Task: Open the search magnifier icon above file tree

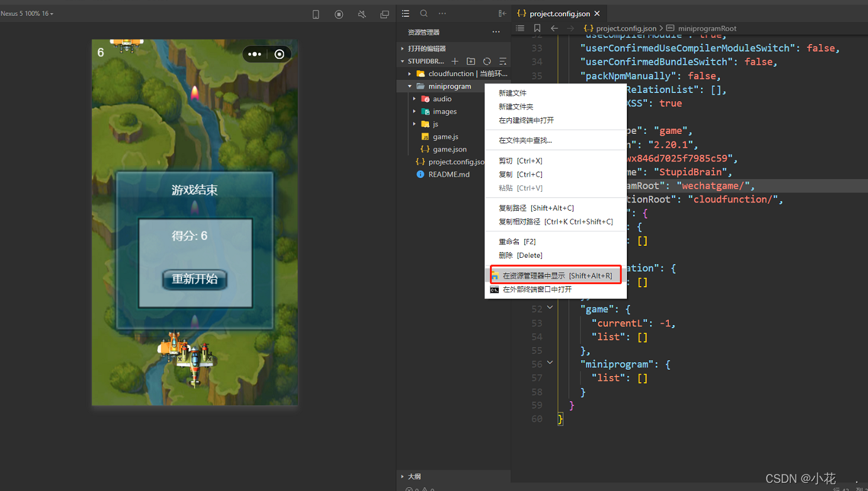Action: [x=424, y=13]
